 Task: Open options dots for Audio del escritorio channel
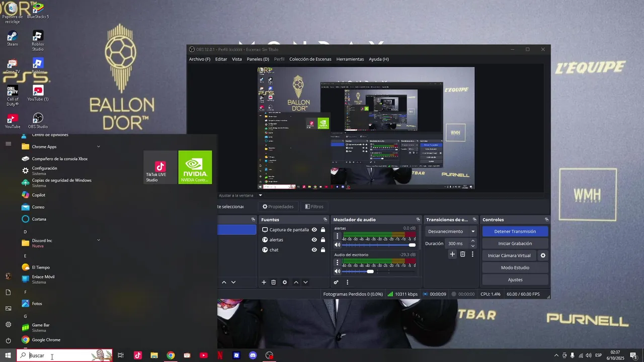[x=338, y=262]
